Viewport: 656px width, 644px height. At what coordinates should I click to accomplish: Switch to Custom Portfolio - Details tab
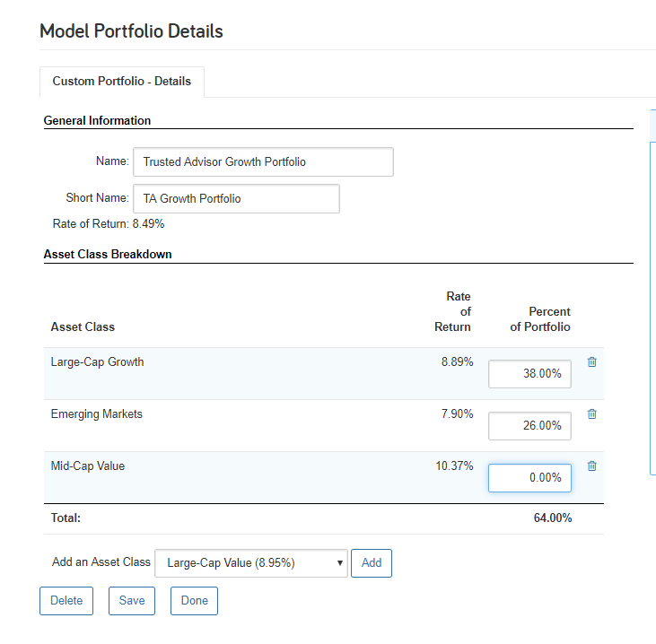coord(122,82)
